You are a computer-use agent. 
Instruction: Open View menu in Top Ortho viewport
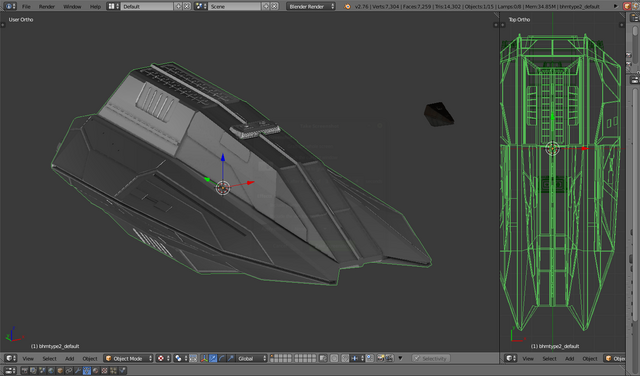pos(528,358)
